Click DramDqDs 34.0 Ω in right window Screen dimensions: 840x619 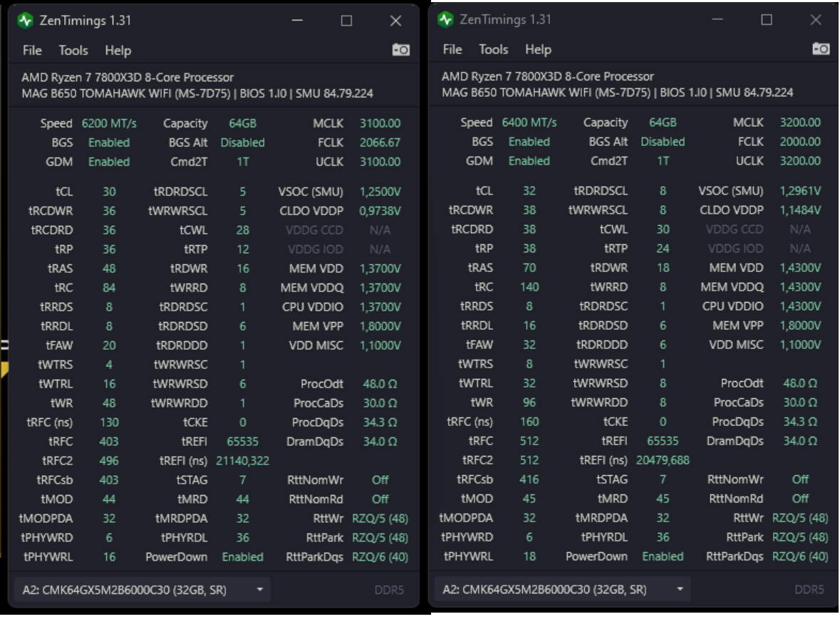[800, 441]
